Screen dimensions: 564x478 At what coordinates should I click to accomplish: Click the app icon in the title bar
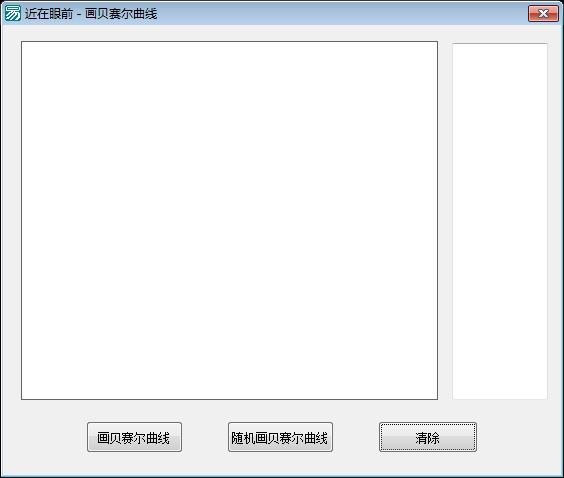[x=13, y=13]
